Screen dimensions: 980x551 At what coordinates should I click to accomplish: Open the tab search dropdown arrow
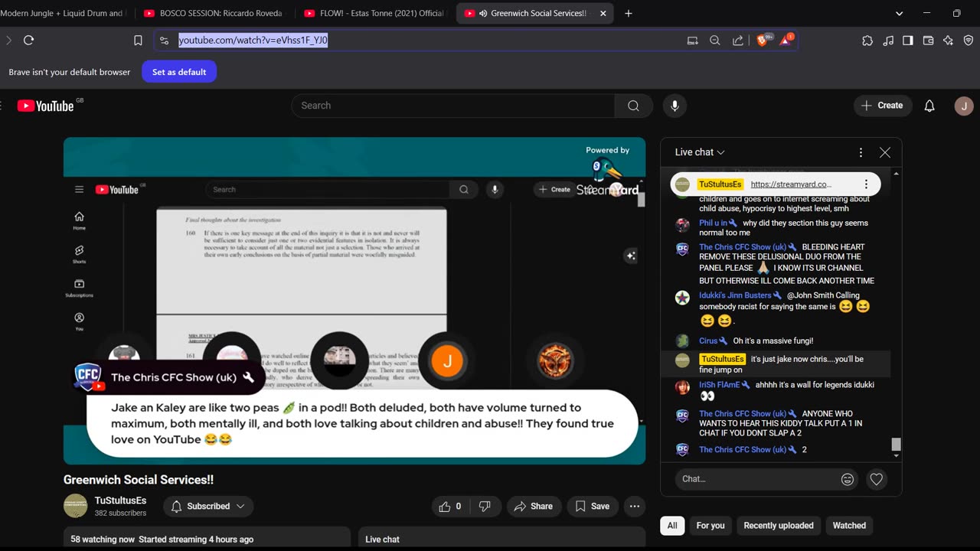(x=900, y=13)
